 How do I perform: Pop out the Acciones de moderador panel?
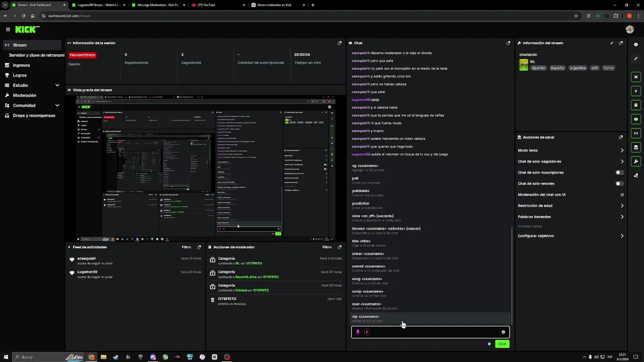[340, 247]
